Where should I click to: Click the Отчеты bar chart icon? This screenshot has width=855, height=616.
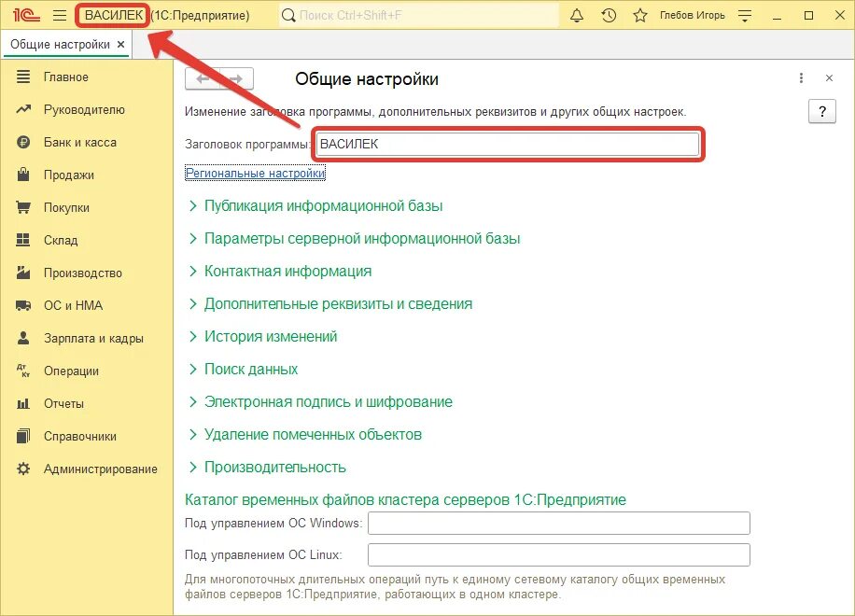(x=23, y=403)
